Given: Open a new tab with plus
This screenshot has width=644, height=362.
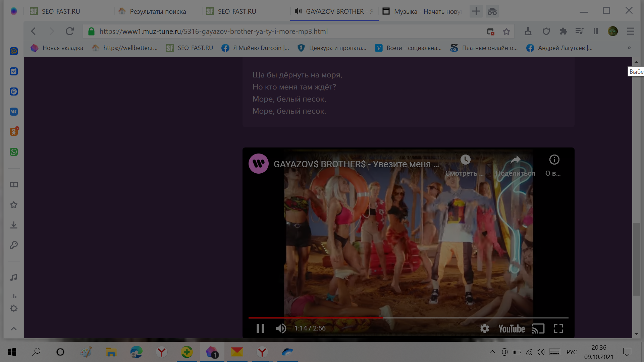Looking at the screenshot, I should coord(476,11).
